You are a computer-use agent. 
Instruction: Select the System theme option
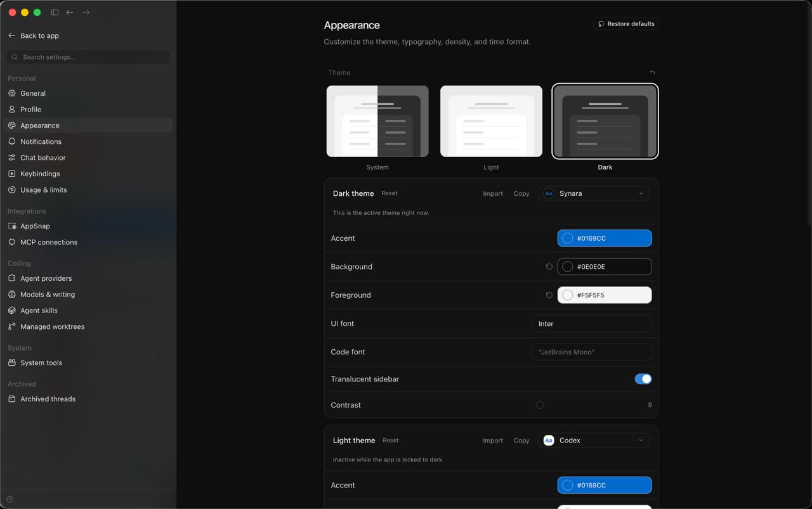[x=377, y=121]
